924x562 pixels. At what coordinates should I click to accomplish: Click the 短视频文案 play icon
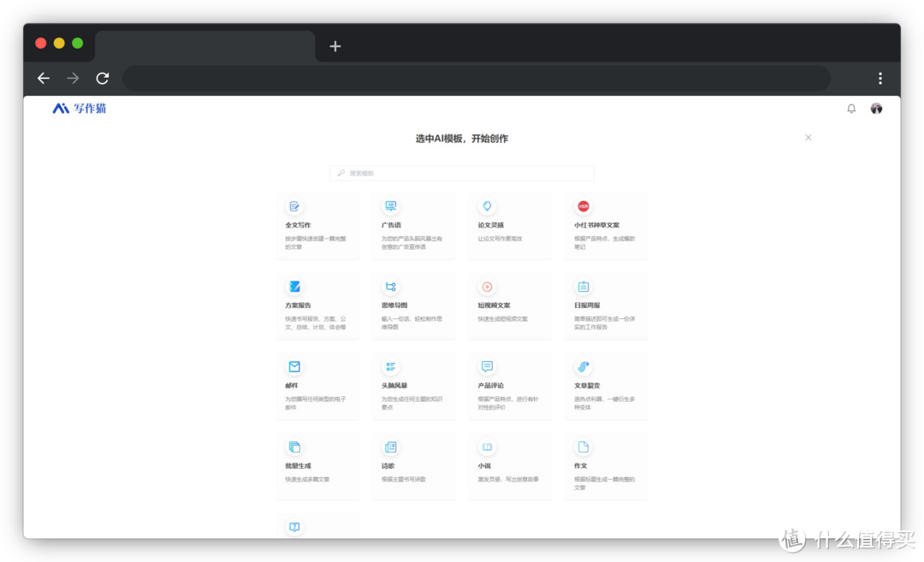click(487, 287)
